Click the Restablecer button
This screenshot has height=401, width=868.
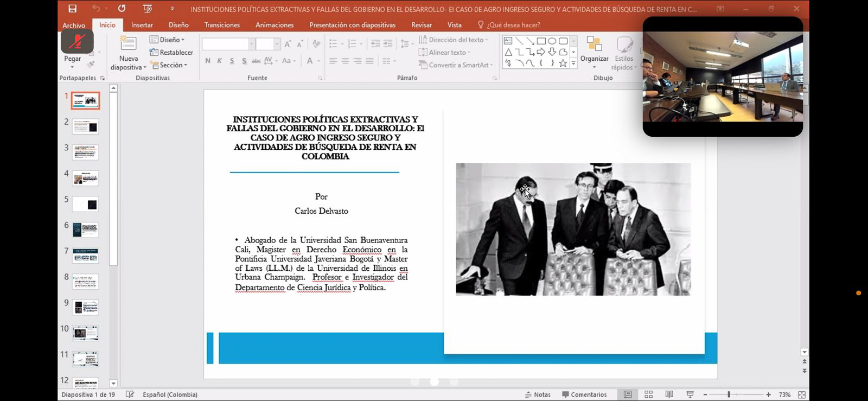[171, 52]
